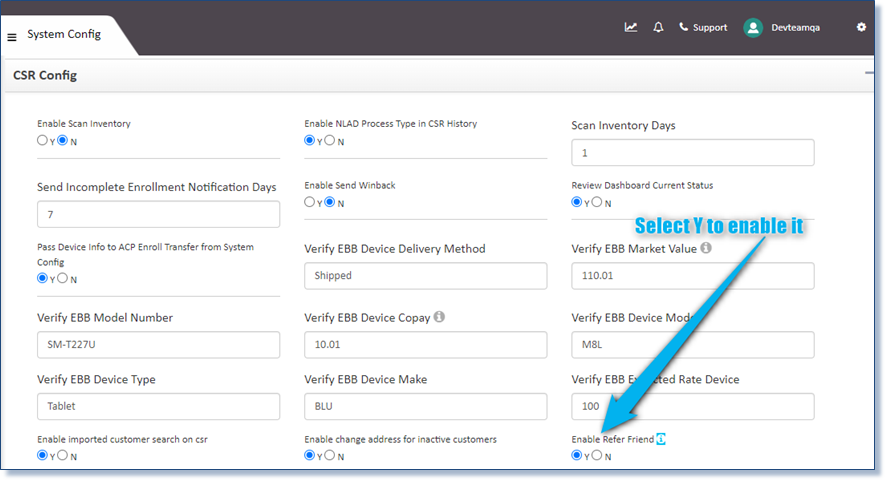This screenshot has width=886, height=481.
Task: Click the Scan Inventory Days label
Action: [623, 125]
